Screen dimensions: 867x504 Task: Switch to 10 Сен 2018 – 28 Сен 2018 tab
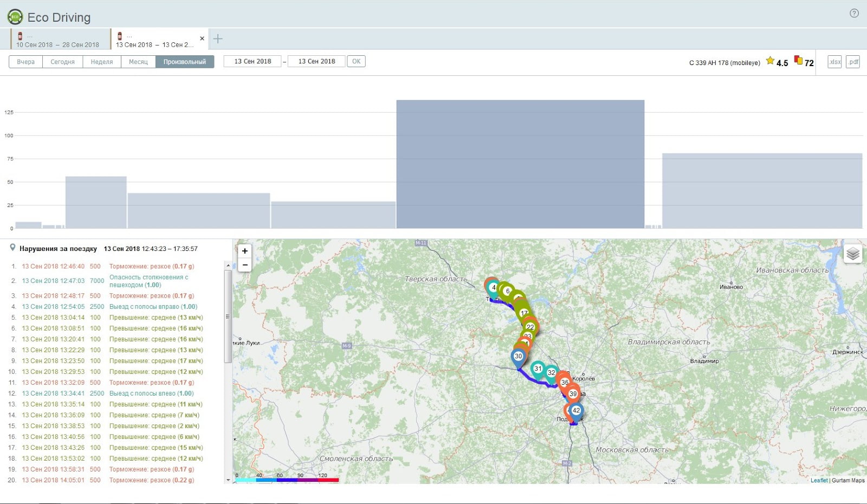pos(57,40)
